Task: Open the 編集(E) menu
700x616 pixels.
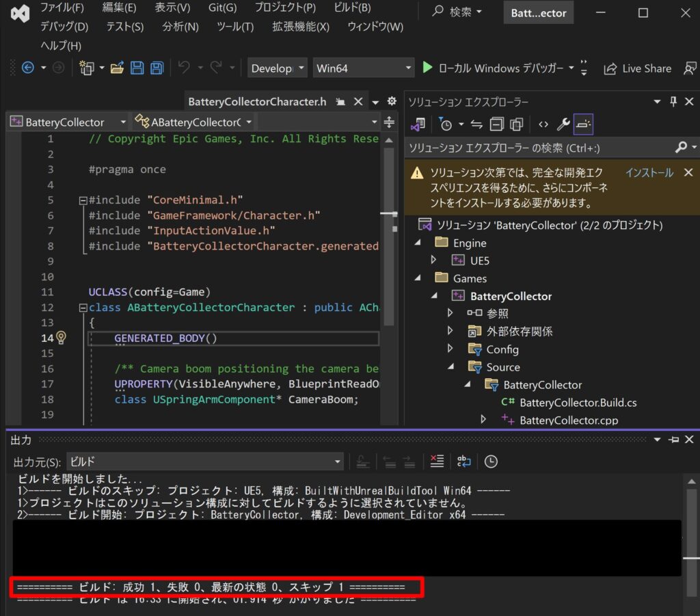Action: coord(119,8)
